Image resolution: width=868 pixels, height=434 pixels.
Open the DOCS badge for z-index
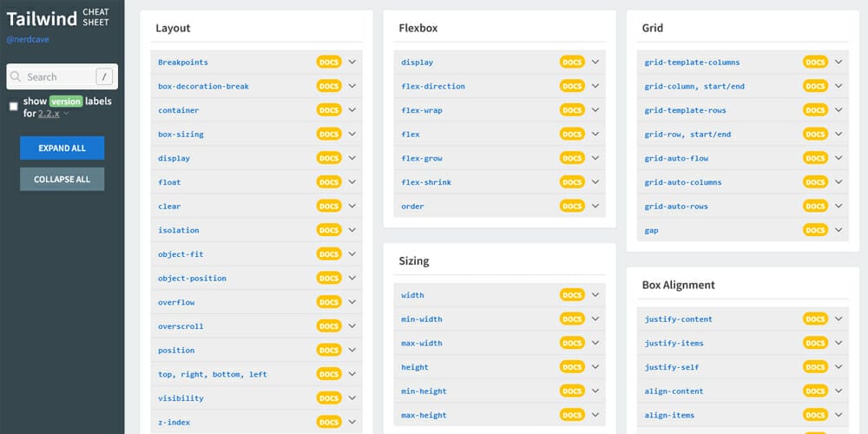pos(329,422)
